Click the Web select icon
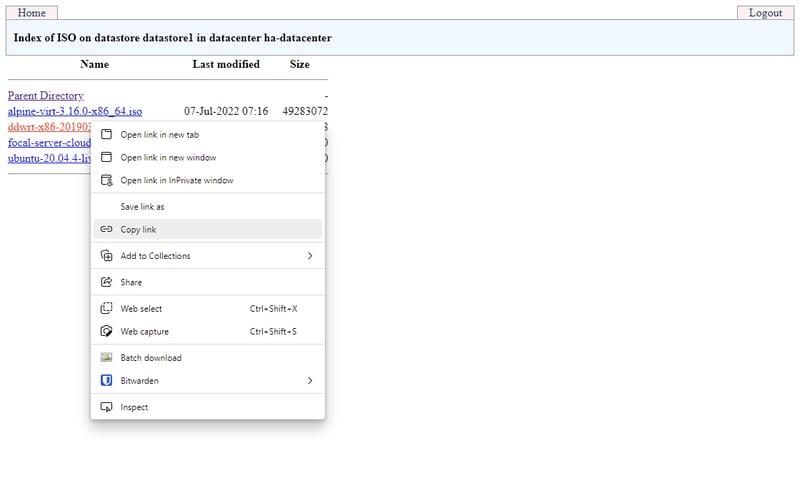This screenshot has height=480, width=800. pyautogui.click(x=107, y=308)
